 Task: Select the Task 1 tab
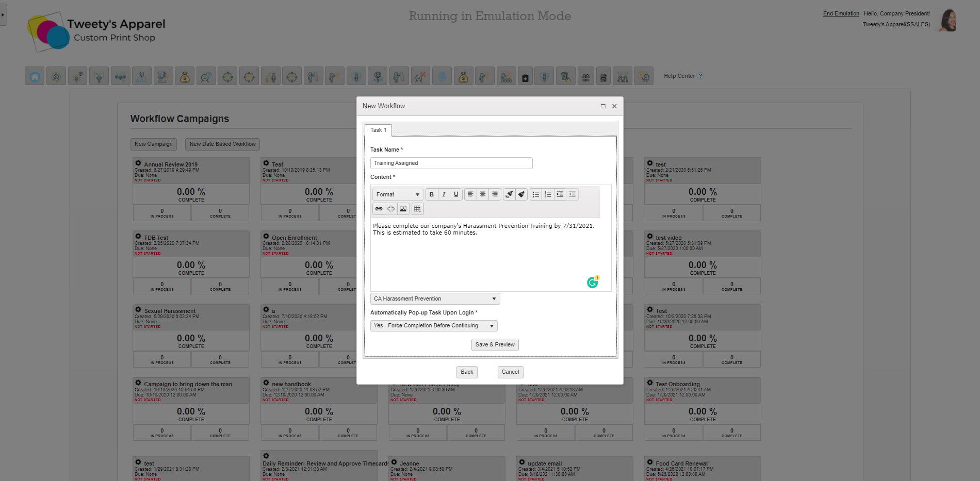(x=378, y=130)
